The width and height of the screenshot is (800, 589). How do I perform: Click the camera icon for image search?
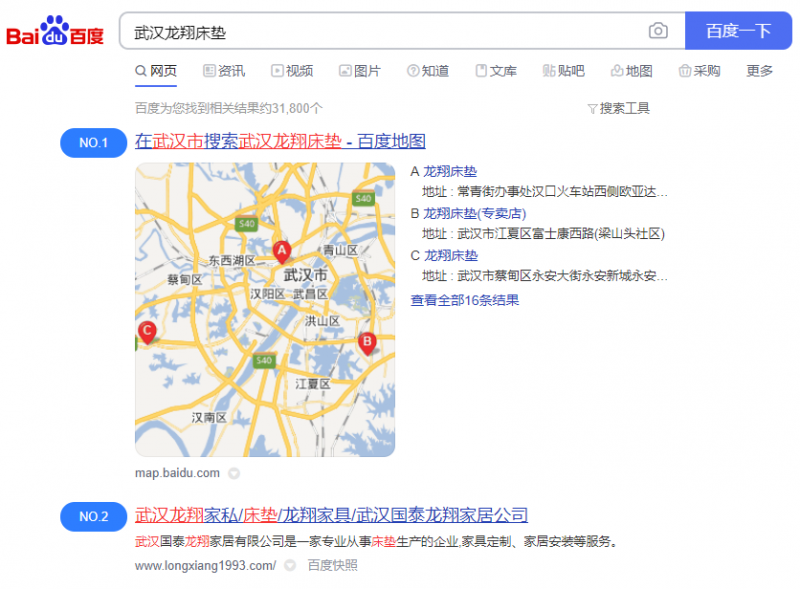[x=658, y=31]
